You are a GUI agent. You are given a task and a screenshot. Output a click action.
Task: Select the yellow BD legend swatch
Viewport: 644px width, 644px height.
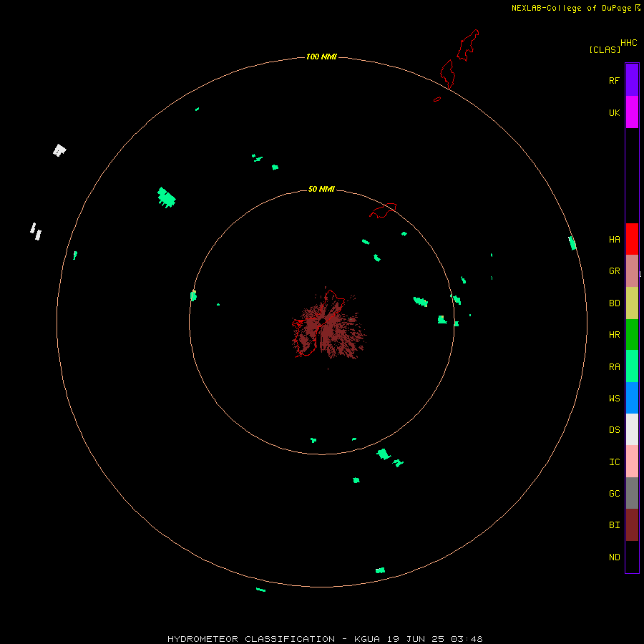[x=632, y=303]
